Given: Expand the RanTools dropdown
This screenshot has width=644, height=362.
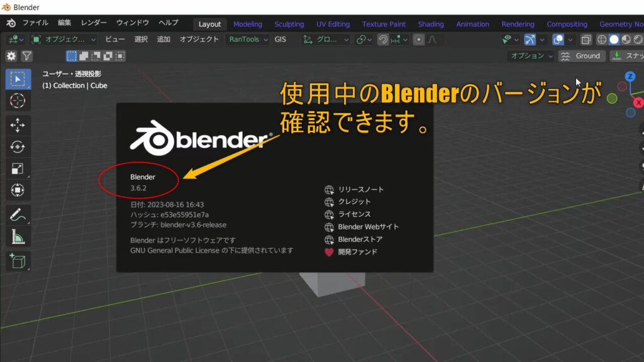Looking at the screenshot, I should click(248, 40).
